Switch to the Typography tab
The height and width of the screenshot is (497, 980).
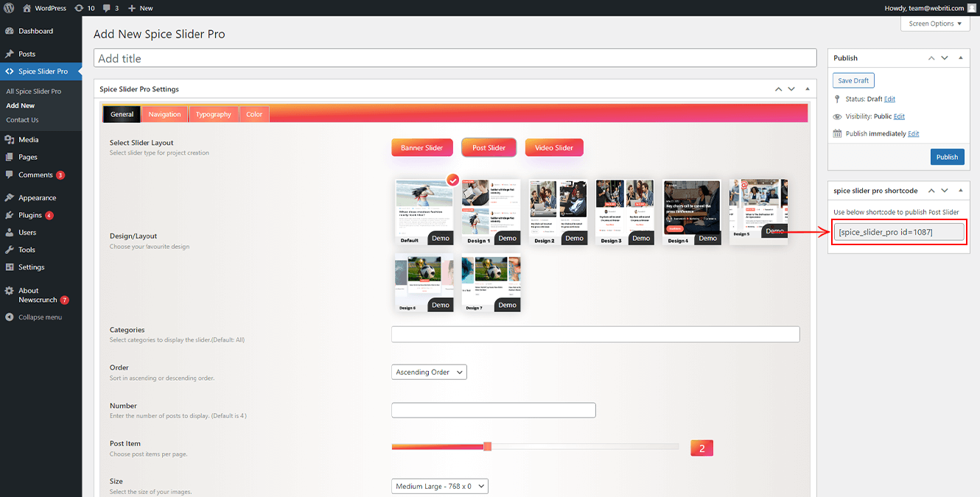214,114
